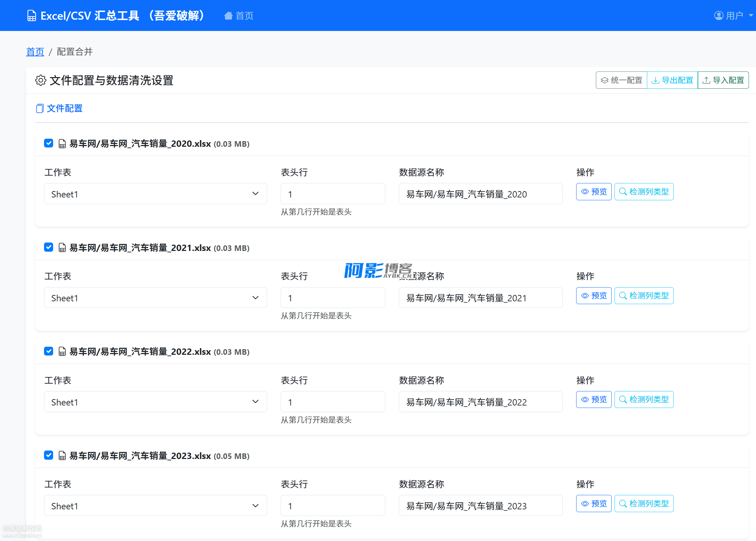Click the gear icon beside 文件配置与数据清洗设置
The height and width of the screenshot is (541, 756).
pos(41,80)
